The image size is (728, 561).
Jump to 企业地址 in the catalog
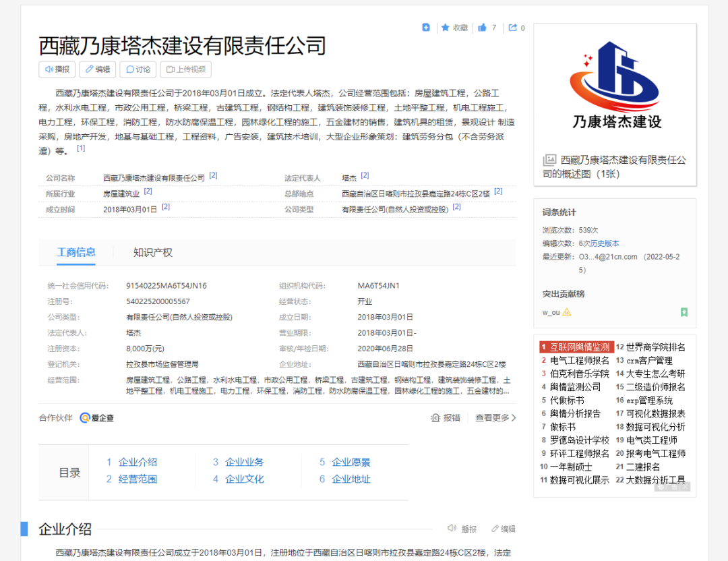click(x=351, y=479)
